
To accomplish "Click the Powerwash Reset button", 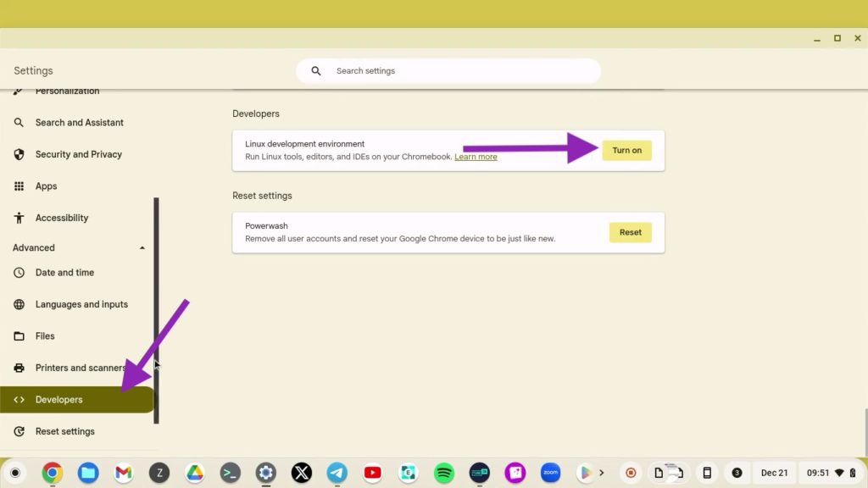I will [631, 232].
